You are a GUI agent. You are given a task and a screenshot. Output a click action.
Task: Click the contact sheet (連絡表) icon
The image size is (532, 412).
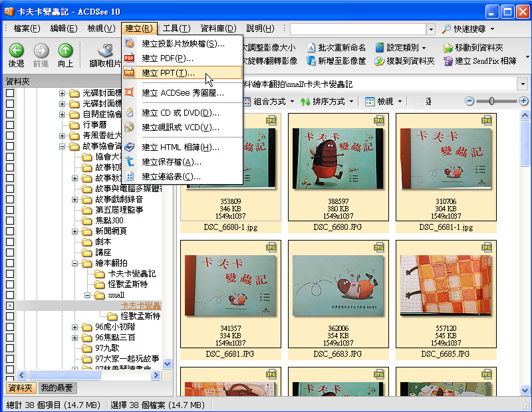(129, 176)
